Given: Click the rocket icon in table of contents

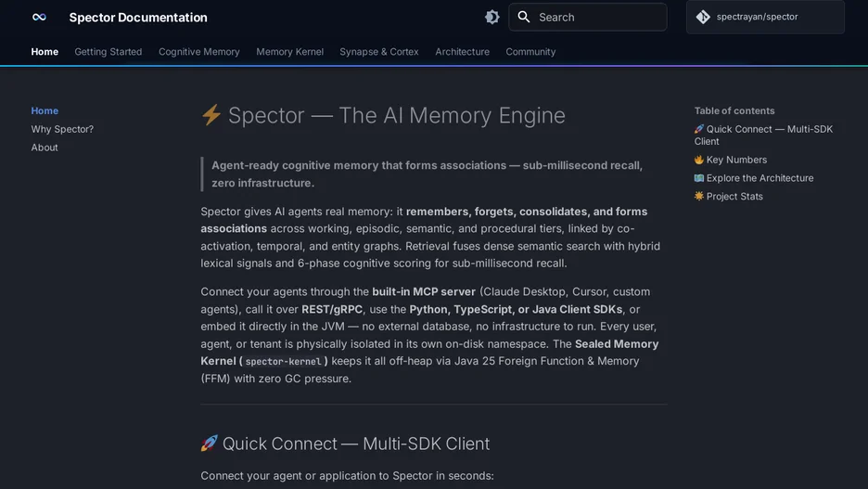Looking at the screenshot, I should tap(699, 128).
